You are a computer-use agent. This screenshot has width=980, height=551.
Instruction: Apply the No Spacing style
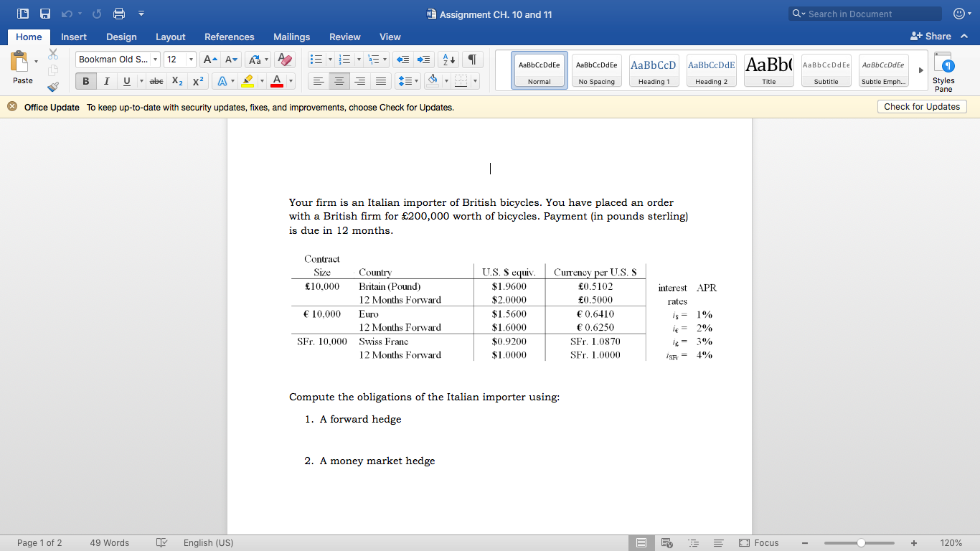coord(596,70)
